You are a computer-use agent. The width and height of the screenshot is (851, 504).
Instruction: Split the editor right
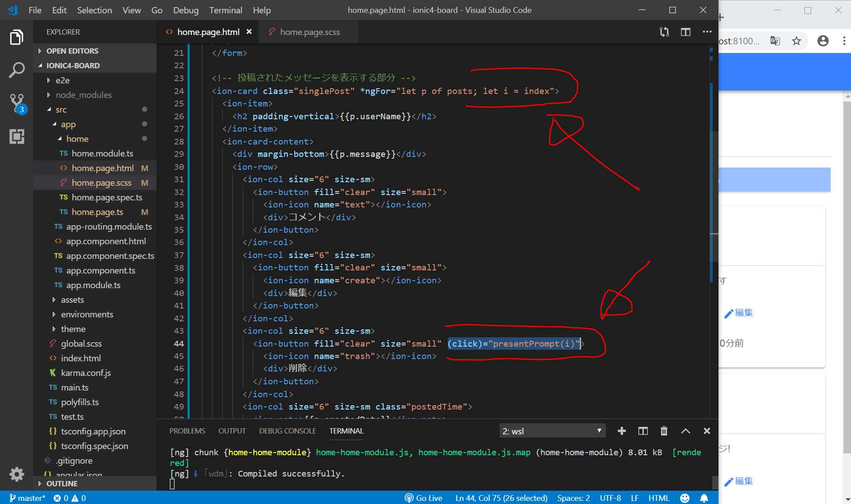[685, 32]
